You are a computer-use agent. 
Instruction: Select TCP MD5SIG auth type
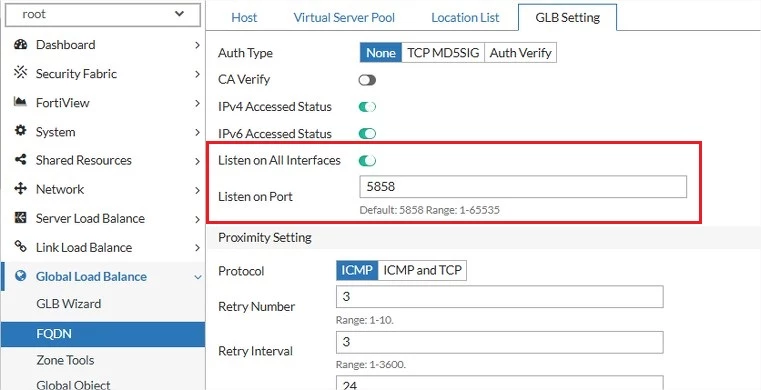(x=443, y=53)
